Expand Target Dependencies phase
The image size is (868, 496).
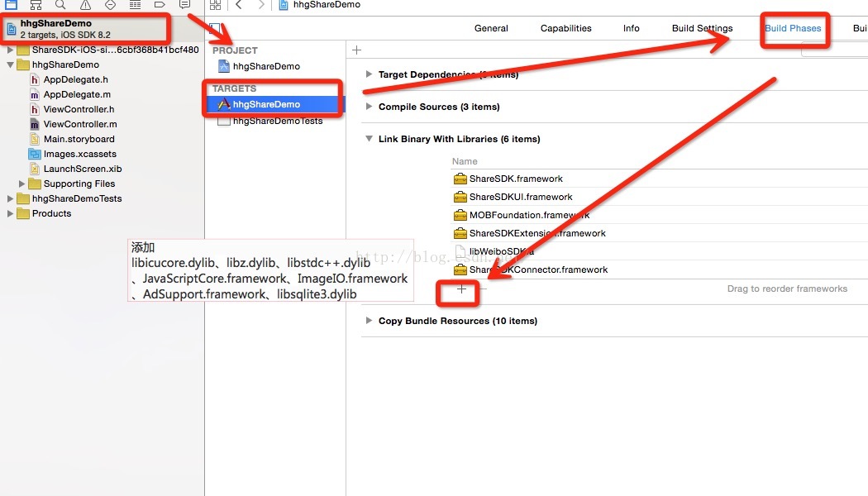click(369, 74)
